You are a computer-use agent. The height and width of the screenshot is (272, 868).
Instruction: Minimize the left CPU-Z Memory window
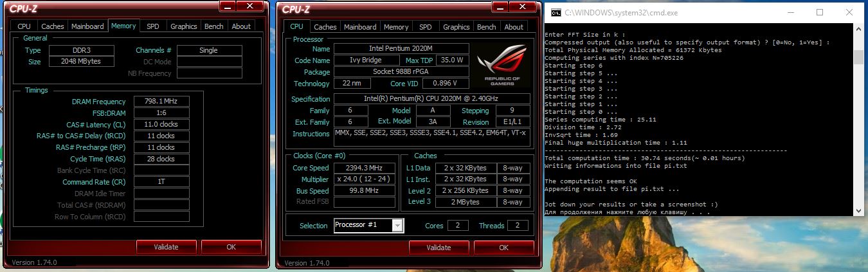(228, 6)
